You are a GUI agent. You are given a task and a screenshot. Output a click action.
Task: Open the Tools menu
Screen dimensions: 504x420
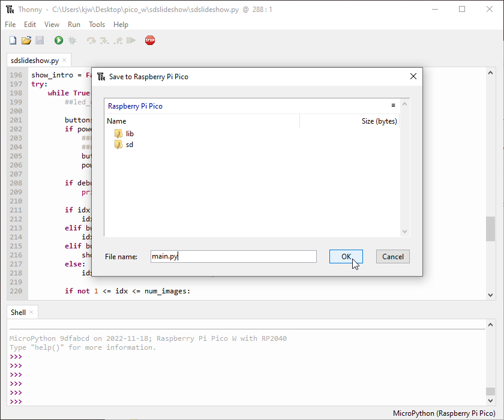[97, 25]
